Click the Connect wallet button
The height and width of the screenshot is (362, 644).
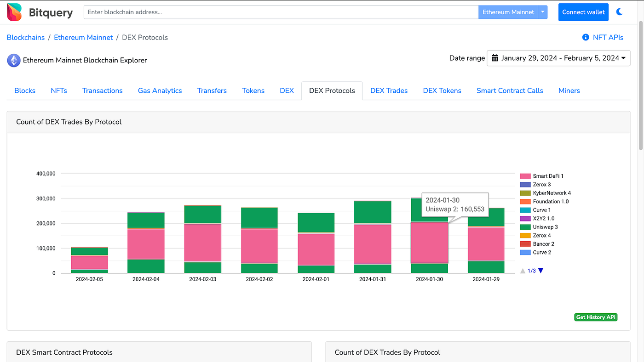click(583, 12)
